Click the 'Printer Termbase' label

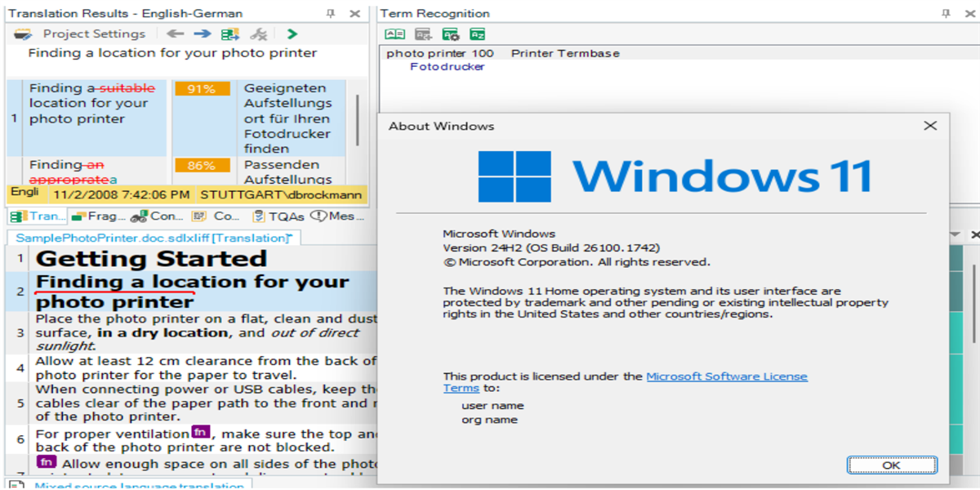[x=565, y=53]
